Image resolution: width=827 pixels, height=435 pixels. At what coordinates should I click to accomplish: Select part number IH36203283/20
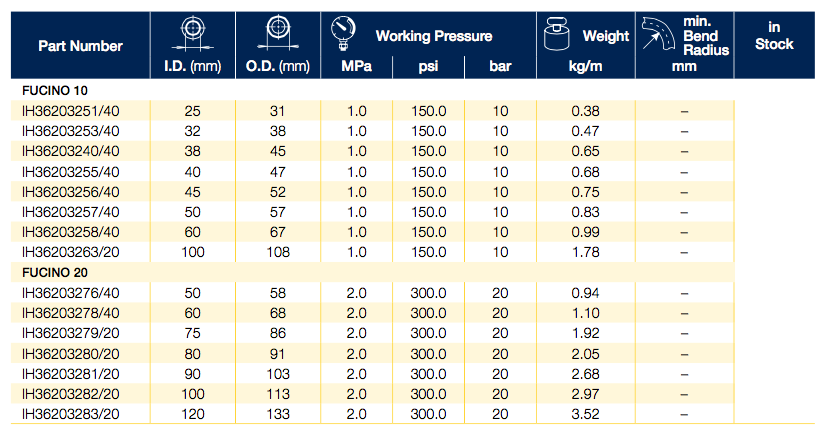coord(70,413)
